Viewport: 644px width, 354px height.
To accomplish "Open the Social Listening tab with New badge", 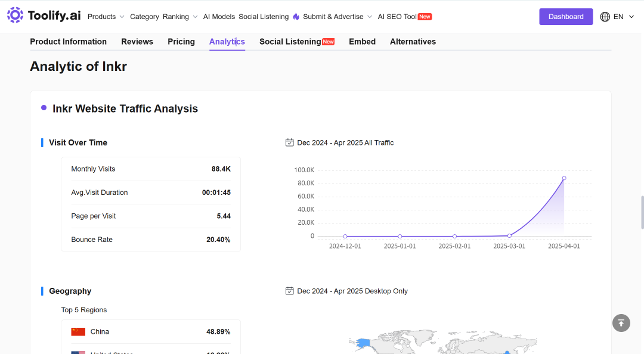I will tap(297, 42).
